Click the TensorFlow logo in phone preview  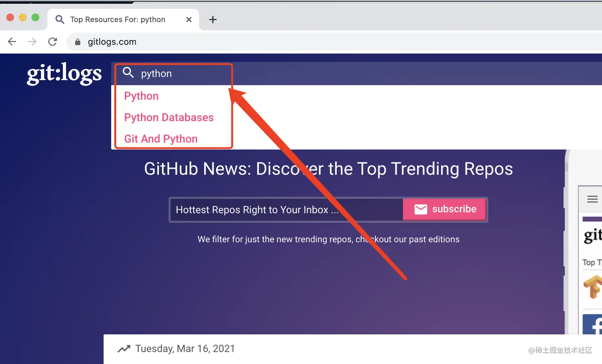click(592, 287)
